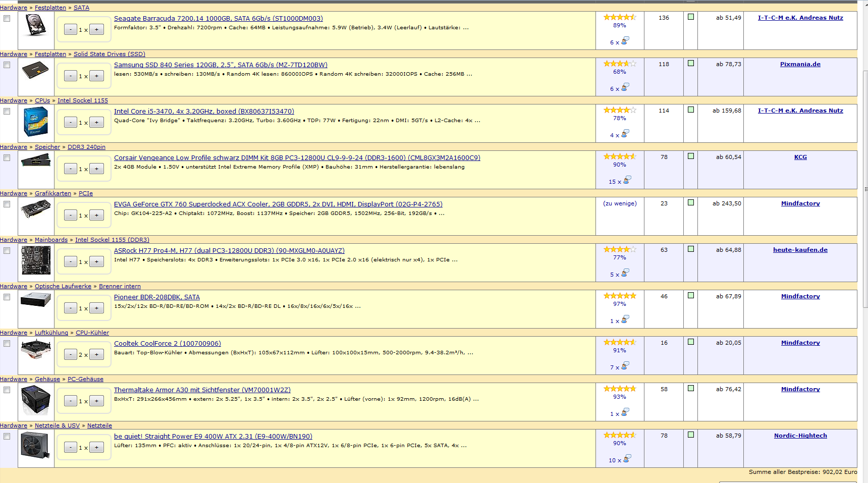868x483 pixels.
Task: Click the reviews icon for Intel Core i5-3470
Action: (625, 133)
